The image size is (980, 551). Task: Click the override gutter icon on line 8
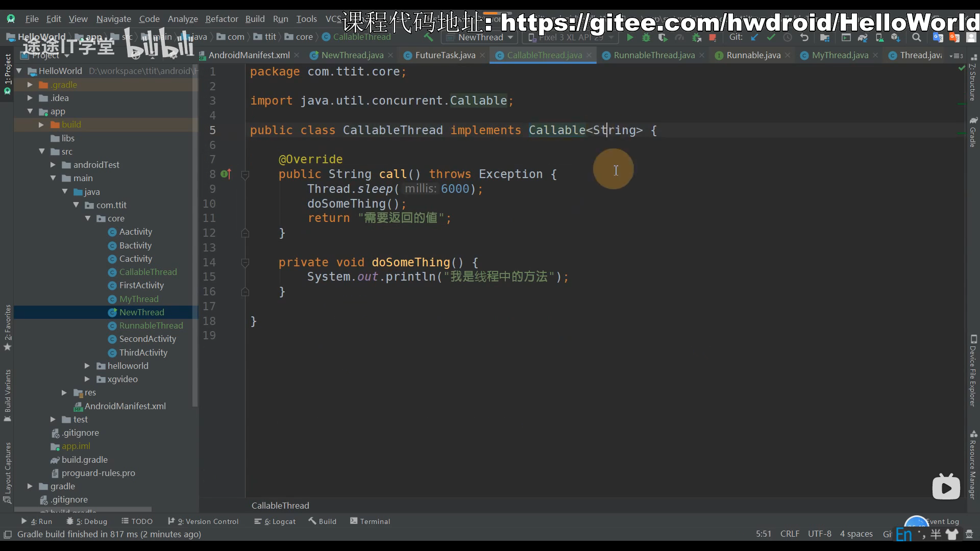click(x=226, y=174)
